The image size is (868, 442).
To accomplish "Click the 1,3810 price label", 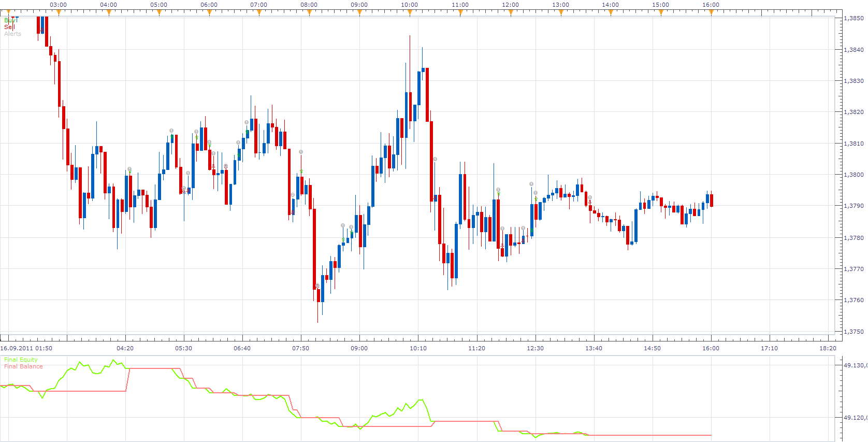I will tap(853, 144).
